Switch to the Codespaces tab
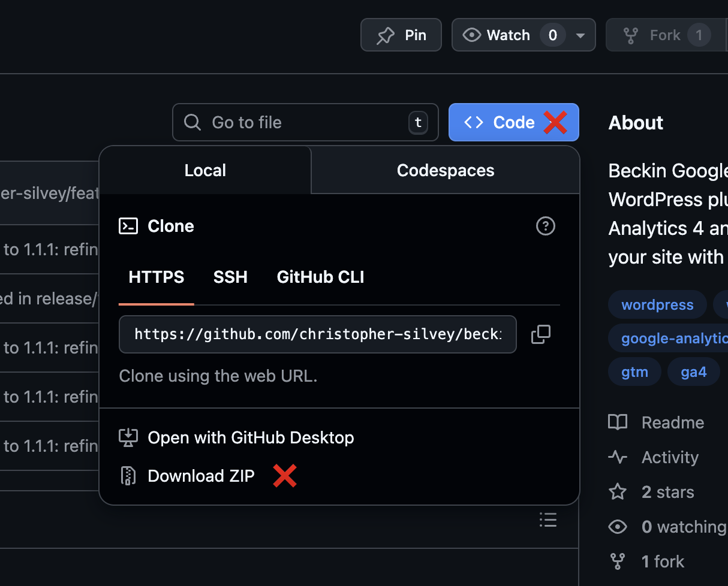 (446, 170)
